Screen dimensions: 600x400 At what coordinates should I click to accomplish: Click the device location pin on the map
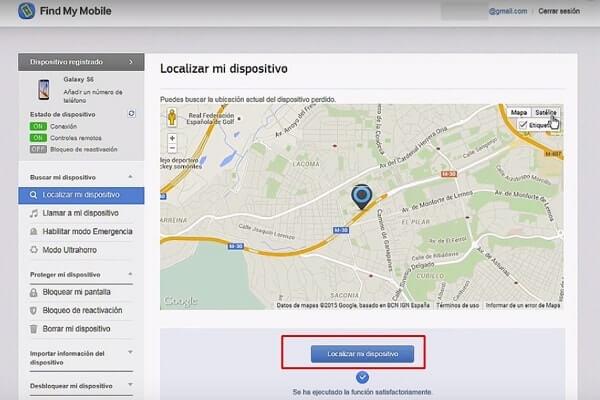tap(362, 196)
